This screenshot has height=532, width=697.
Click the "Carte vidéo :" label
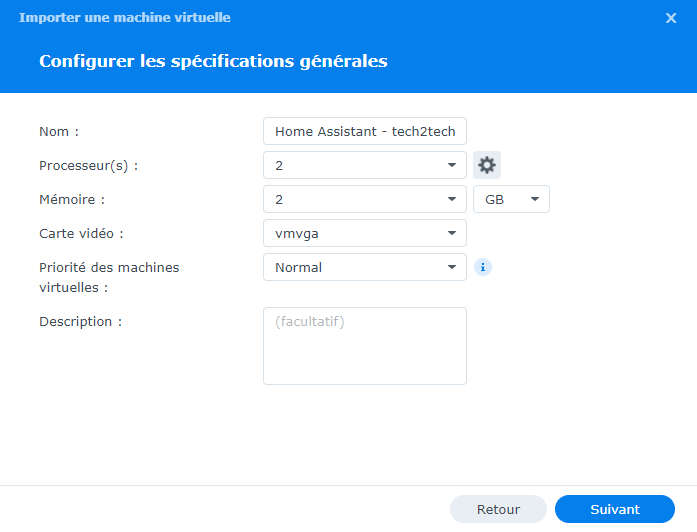83,233
